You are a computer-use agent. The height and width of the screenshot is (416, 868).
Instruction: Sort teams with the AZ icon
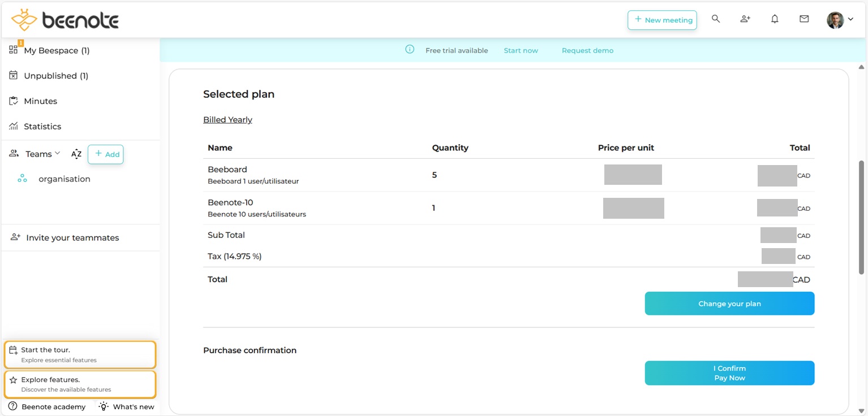coord(76,154)
